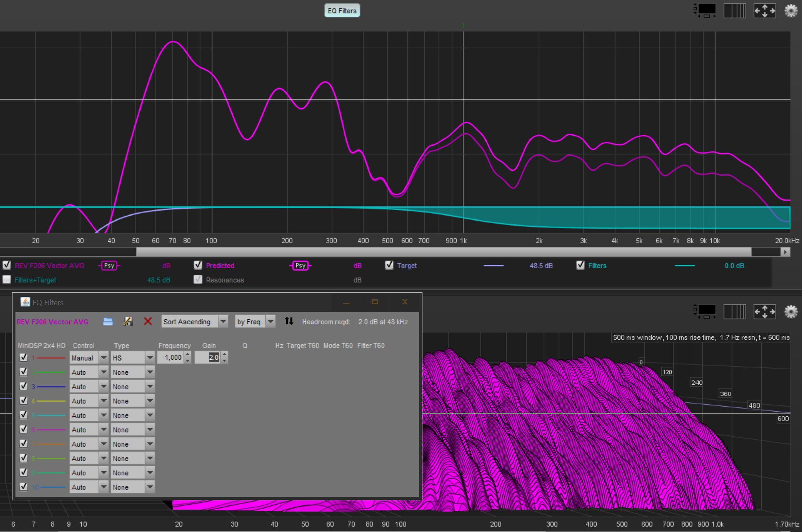Toggle scrollbars icon in waterfall graph toolbar
This screenshot has width=802, height=532.
[705, 311]
